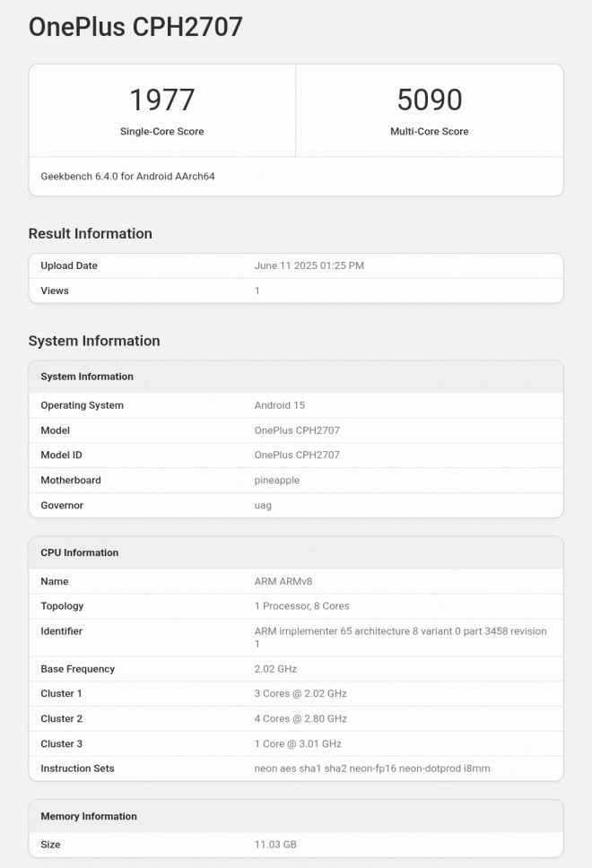Click the ARM implementer Identifier value
Image resolution: width=592 pixels, height=868 pixels.
coord(400,631)
